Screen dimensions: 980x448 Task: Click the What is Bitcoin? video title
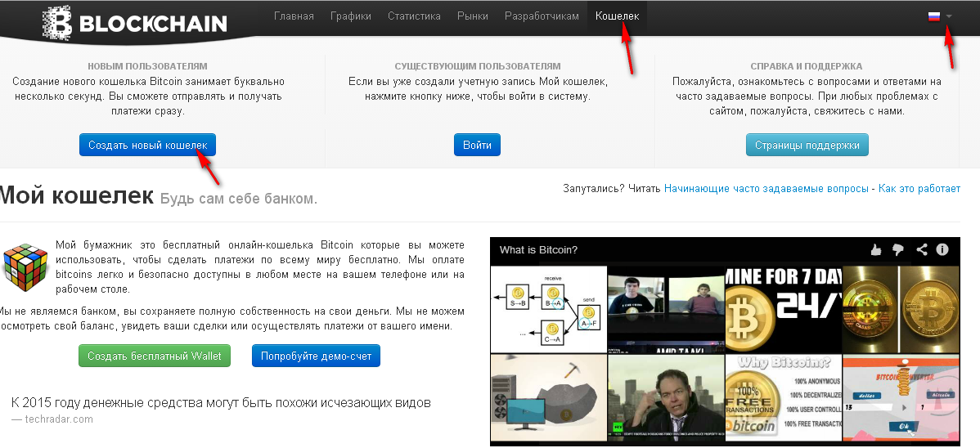(x=538, y=250)
